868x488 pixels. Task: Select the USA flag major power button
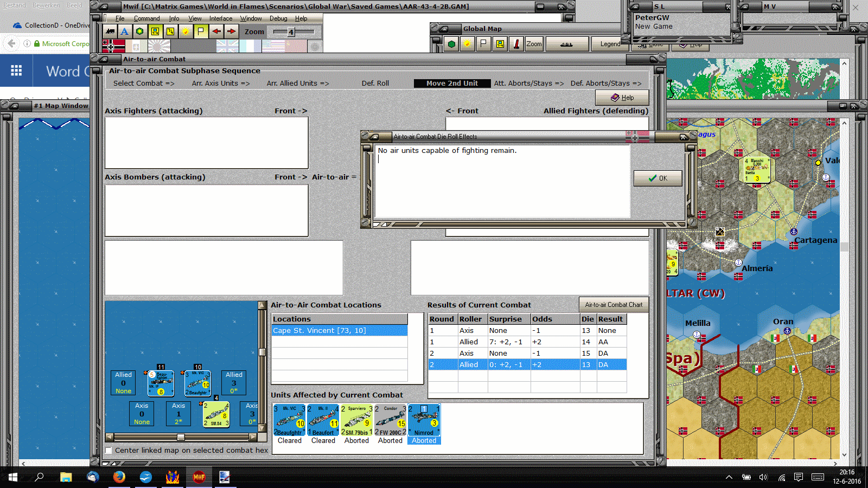tap(273, 46)
